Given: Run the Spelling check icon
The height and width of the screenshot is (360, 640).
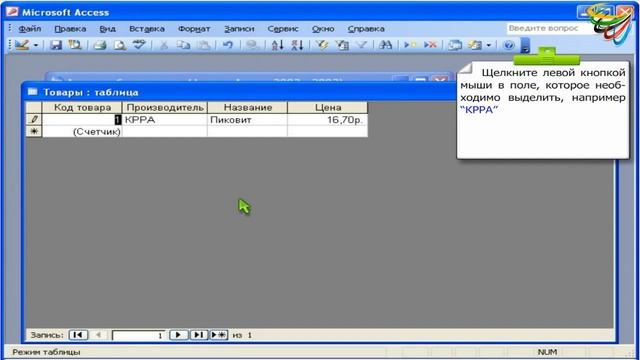Looking at the screenshot, I should [139, 45].
